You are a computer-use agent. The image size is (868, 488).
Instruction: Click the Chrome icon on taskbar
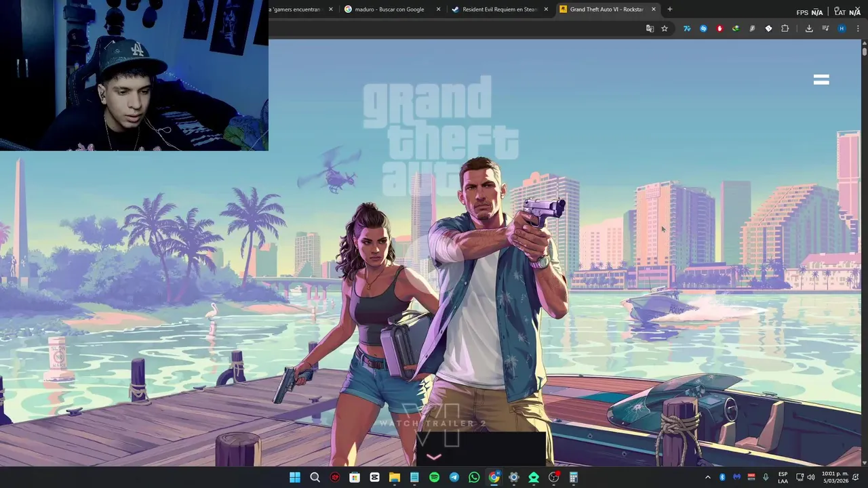click(x=494, y=477)
